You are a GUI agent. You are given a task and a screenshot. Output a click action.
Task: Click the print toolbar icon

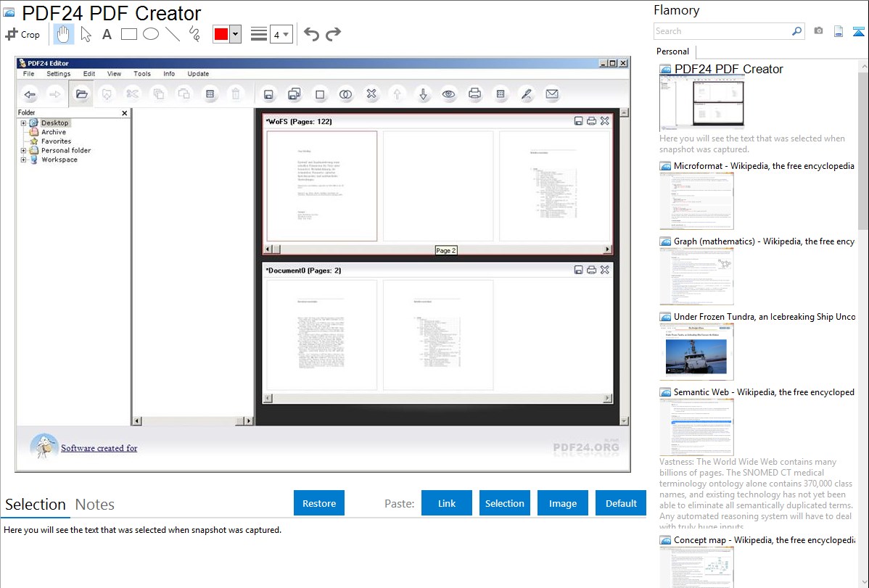[x=474, y=94]
